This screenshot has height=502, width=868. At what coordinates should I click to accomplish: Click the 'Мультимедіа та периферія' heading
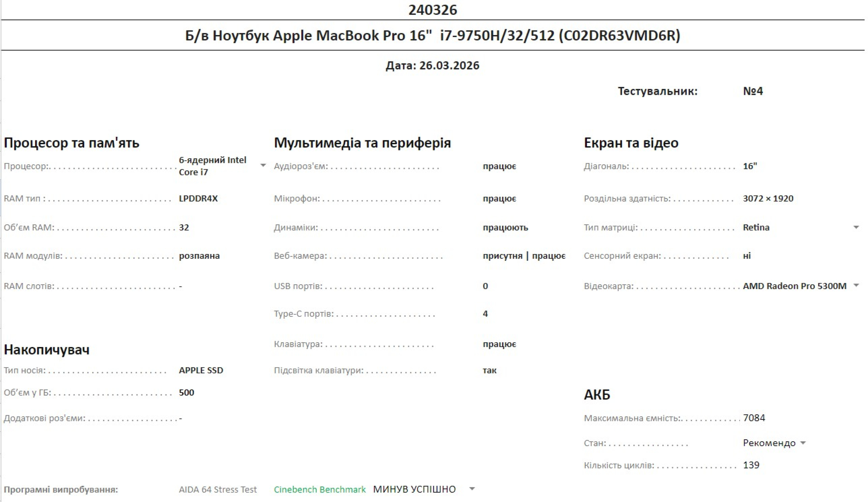[x=362, y=143]
